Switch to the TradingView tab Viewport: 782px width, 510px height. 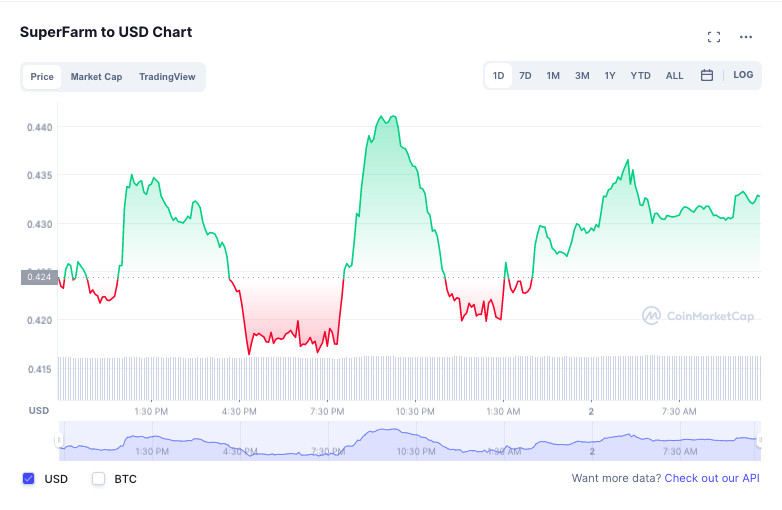(167, 77)
